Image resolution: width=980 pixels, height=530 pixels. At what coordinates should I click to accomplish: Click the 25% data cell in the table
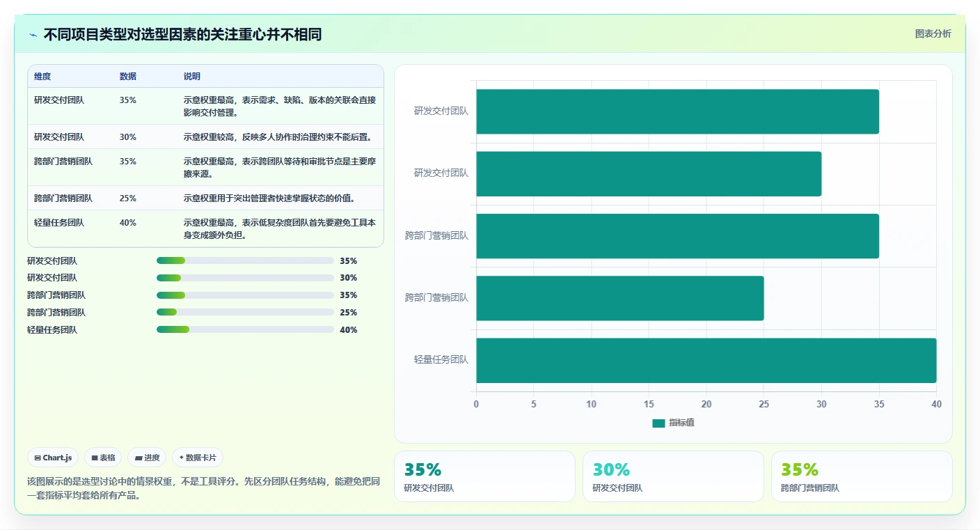click(x=128, y=198)
